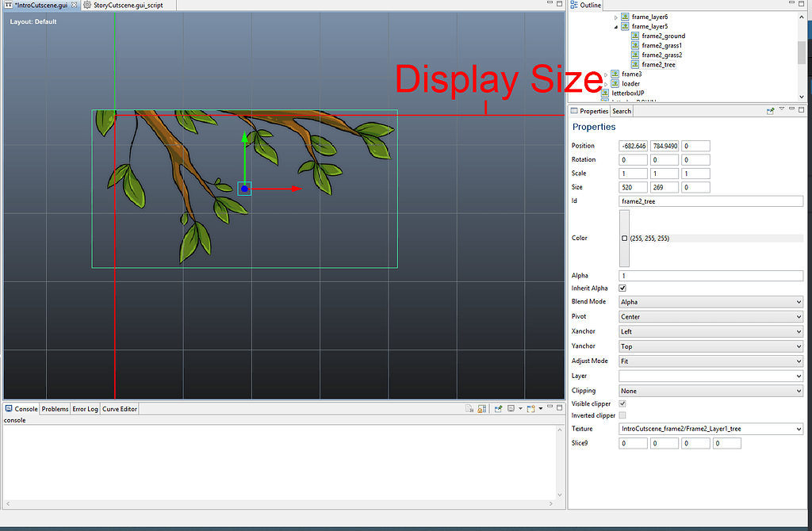This screenshot has width=812, height=531.
Task: Click the Search tab in Properties panel
Action: coord(622,111)
